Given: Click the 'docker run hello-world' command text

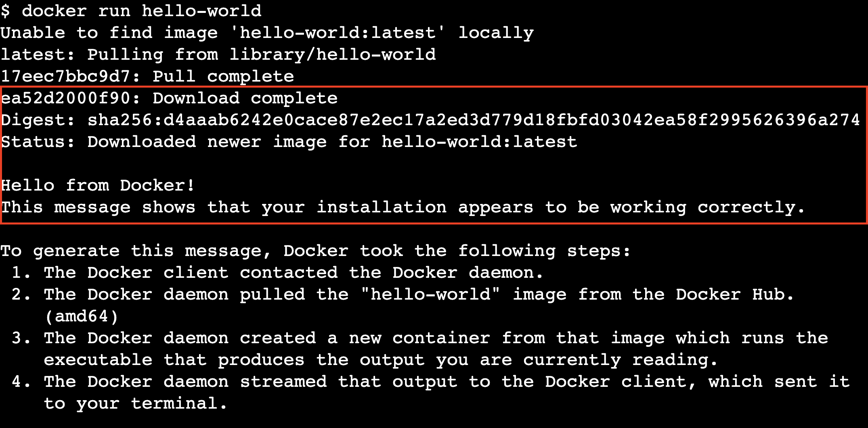Looking at the screenshot, I should [x=141, y=11].
